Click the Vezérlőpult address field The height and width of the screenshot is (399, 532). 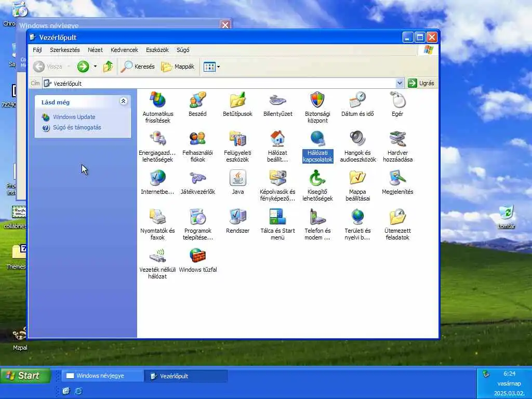coord(219,83)
